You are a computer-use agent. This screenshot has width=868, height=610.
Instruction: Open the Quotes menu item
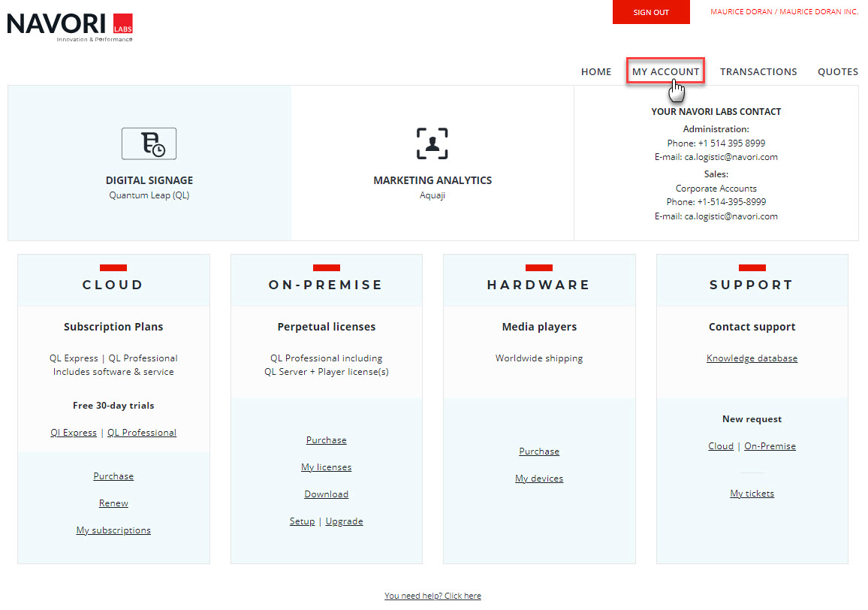pyautogui.click(x=837, y=71)
